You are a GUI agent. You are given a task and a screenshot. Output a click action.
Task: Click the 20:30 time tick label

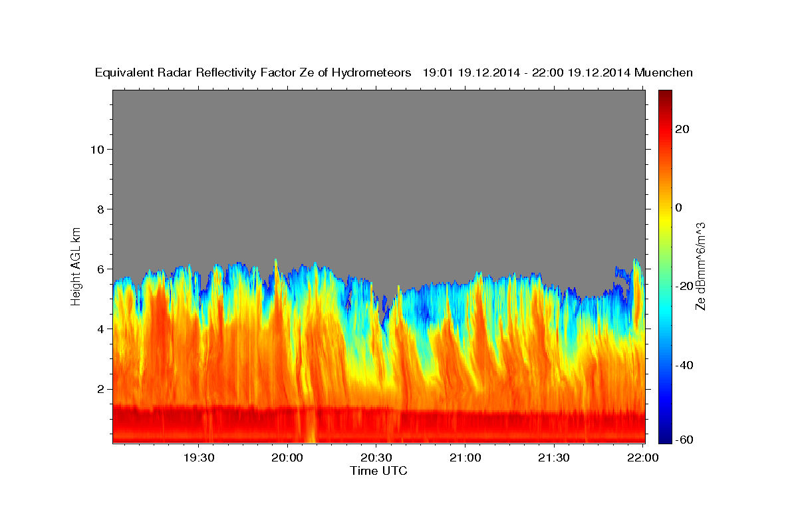[x=376, y=458]
